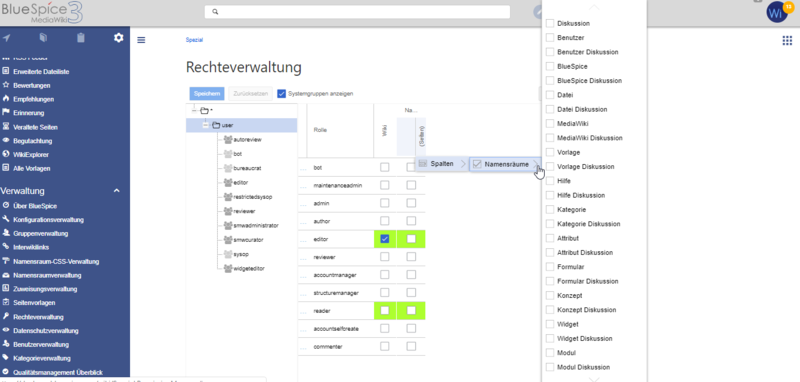Click the globe icon for WikiExplorer
The height and width of the screenshot is (382, 800).
[6, 154]
